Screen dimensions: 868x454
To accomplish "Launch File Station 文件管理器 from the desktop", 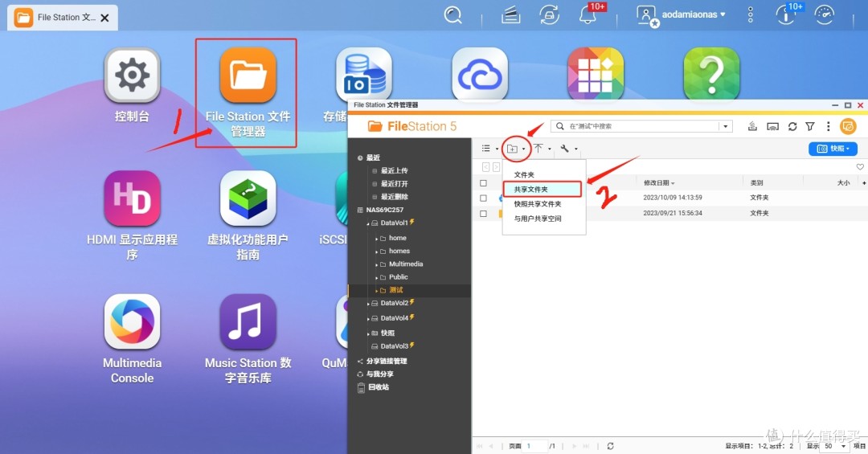I will pyautogui.click(x=248, y=76).
